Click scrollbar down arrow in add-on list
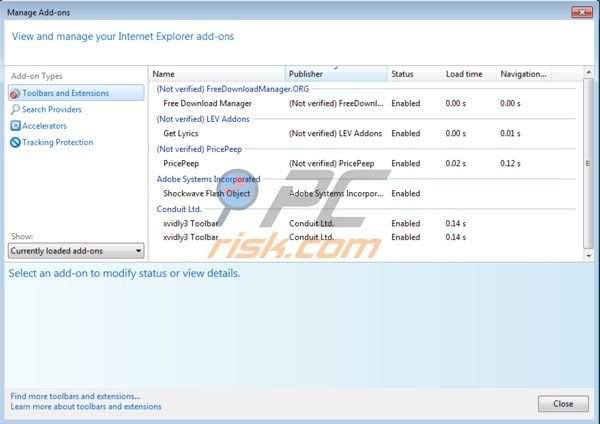The image size is (600, 424). click(x=589, y=256)
